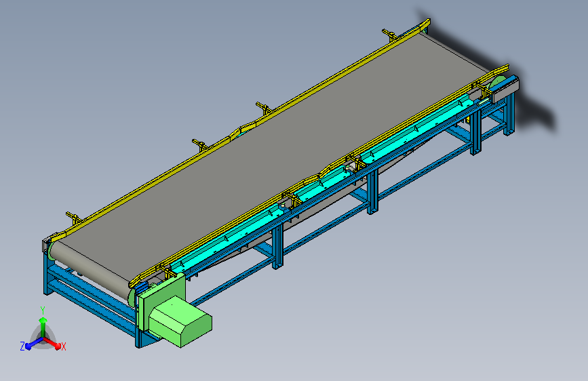Select the blue corner leg at left end
Screen dimensions: 588x381
coord(47,272)
